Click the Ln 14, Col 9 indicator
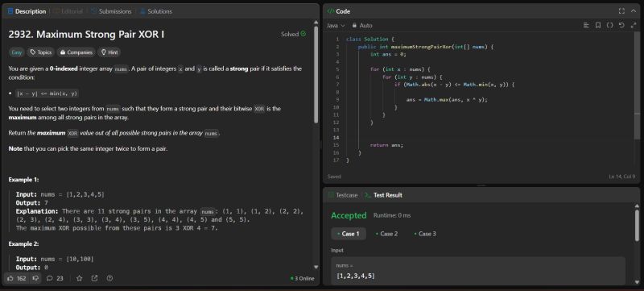The width and height of the screenshot is (644, 291). pyautogui.click(x=621, y=177)
